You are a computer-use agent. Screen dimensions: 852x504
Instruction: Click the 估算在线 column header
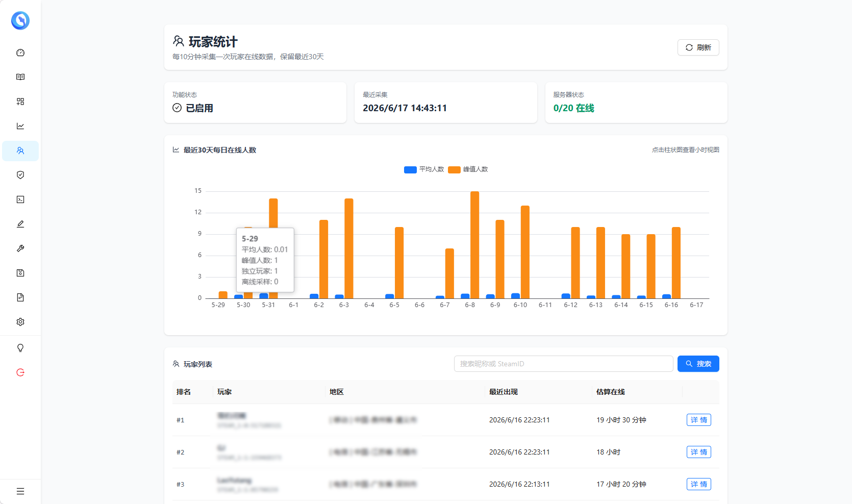point(611,392)
